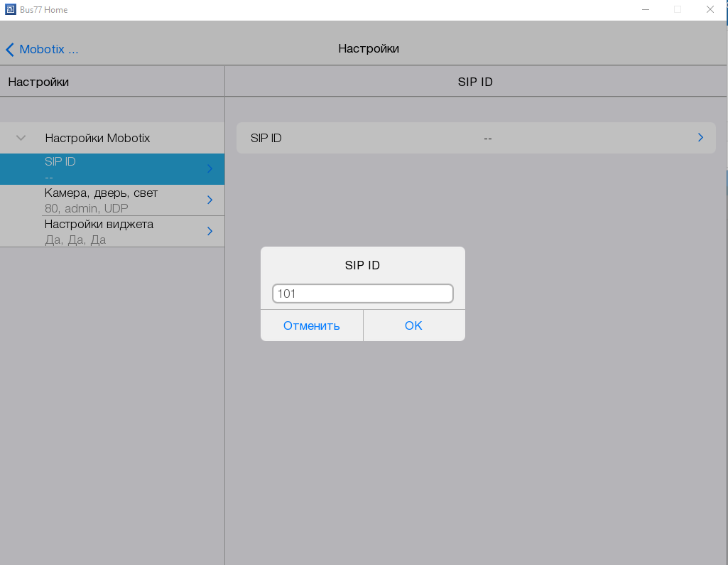
Task: Click the SIP ID text field containing 101
Action: coord(362,294)
